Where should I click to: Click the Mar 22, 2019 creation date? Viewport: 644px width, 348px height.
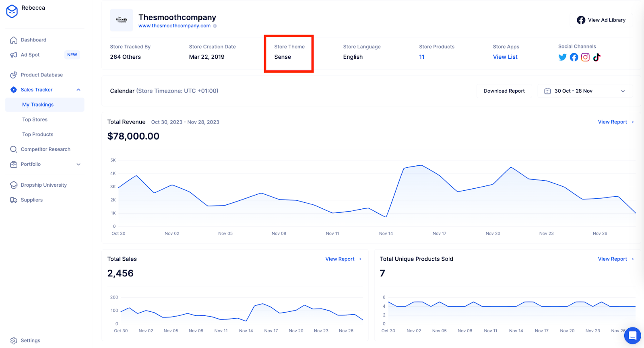pos(207,57)
